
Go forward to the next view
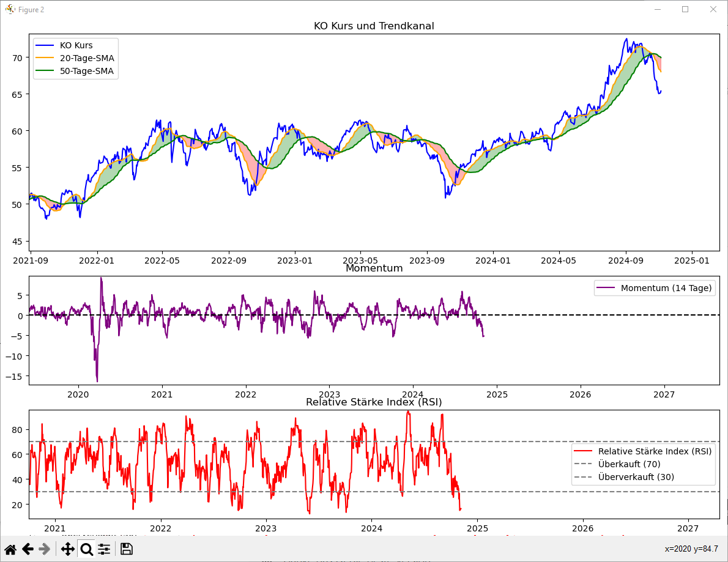(x=45, y=550)
